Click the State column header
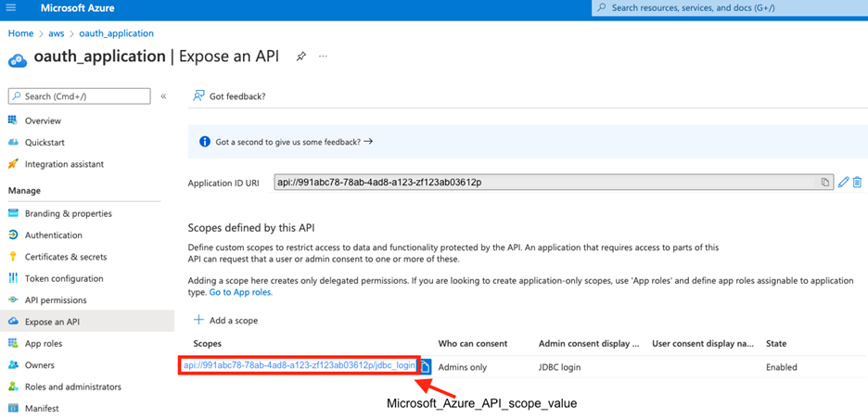This screenshot has width=868, height=419. point(776,344)
